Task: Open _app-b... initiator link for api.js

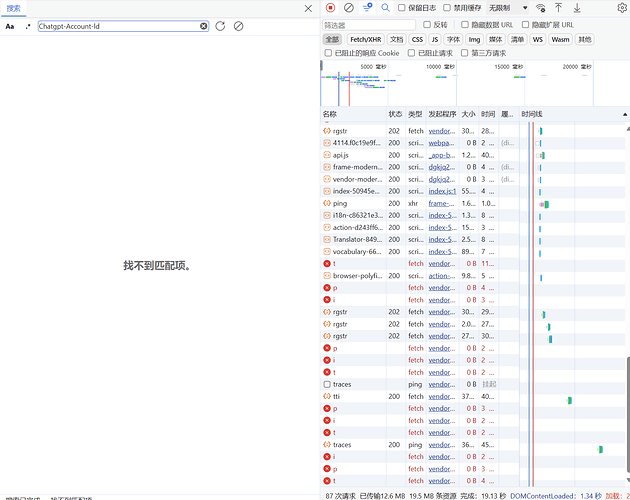Action: [x=442, y=155]
